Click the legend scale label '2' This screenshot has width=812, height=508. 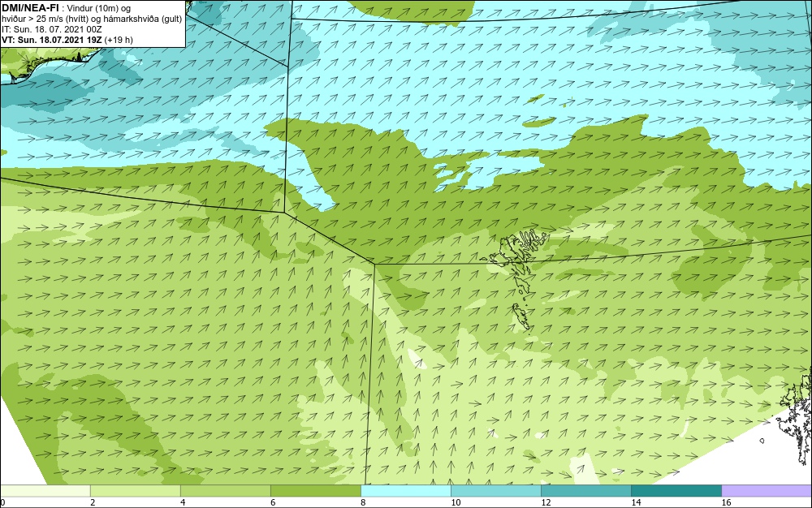coord(93,502)
